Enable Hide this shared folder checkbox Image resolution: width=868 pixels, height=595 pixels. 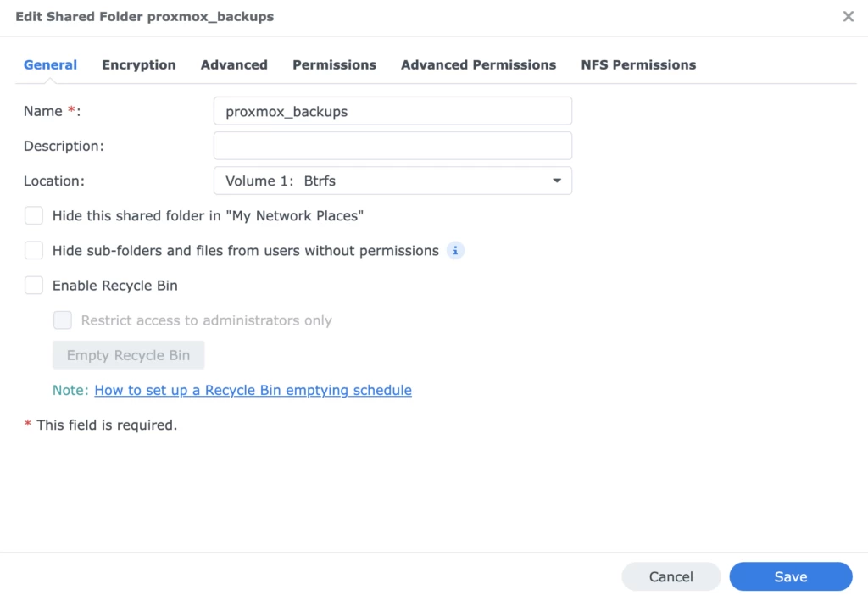pos(34,216)
